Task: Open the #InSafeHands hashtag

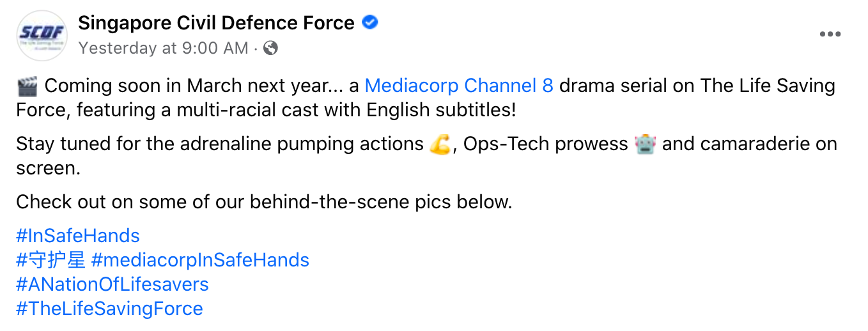Action: [78, 236]
